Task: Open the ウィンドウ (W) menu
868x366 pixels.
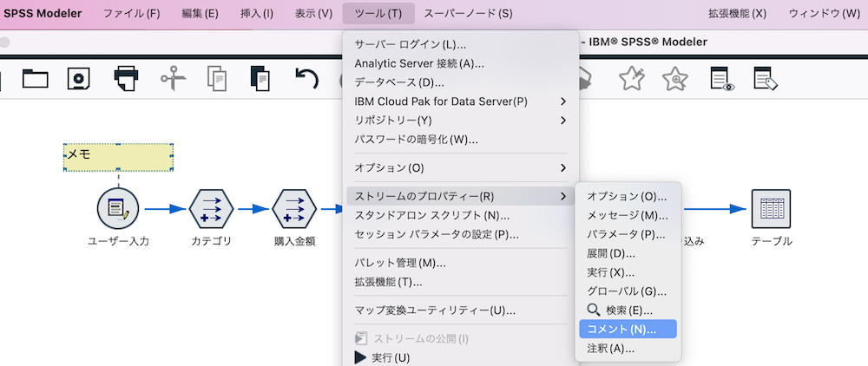Action: (x=824, y=14)
